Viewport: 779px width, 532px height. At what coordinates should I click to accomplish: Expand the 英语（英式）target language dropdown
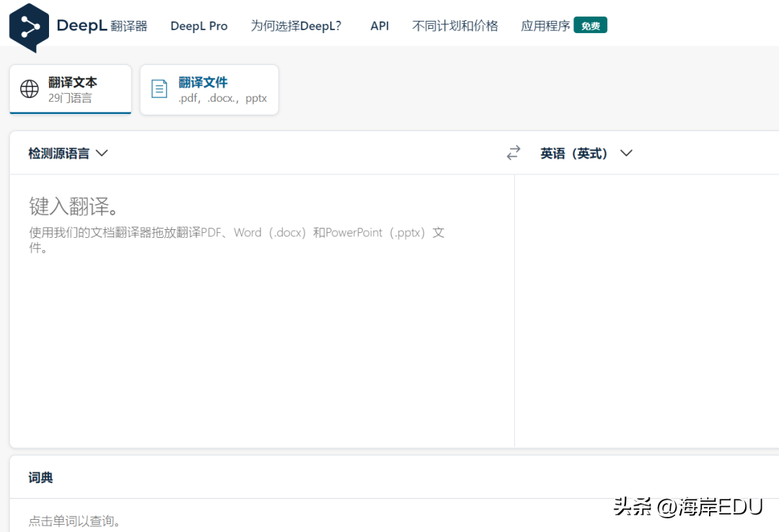point(586,153)
